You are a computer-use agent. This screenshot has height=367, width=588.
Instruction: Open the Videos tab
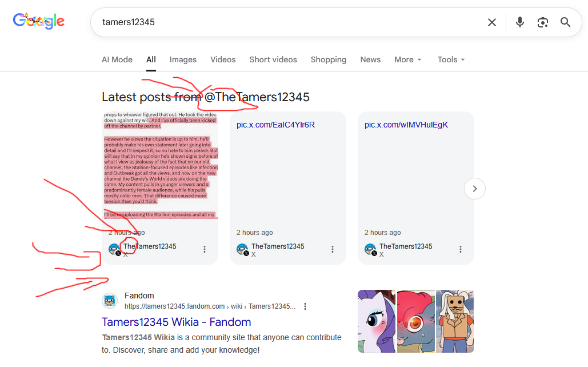[223, 59]
